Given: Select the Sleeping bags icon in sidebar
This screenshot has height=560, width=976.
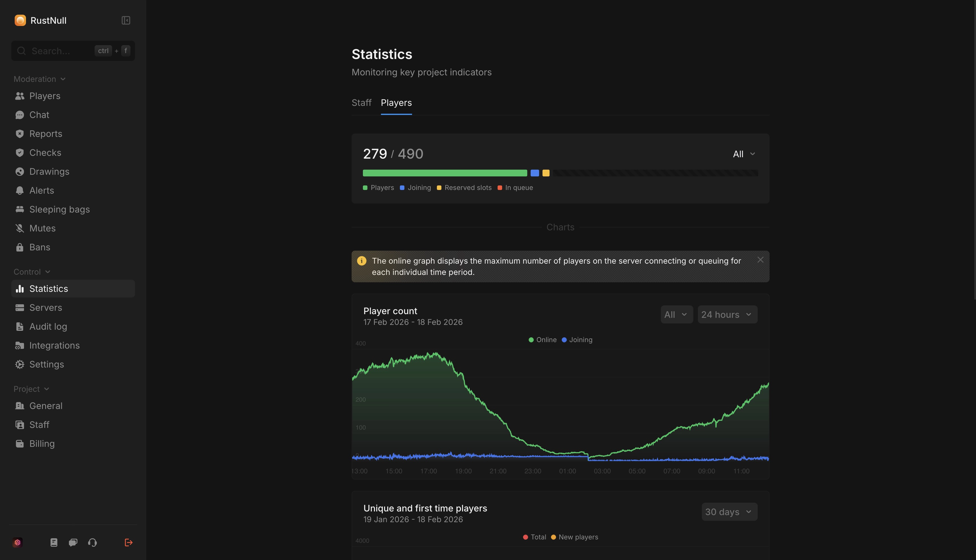Looking at the screenshot, I should pyautogui.click(x=20, y=209).
